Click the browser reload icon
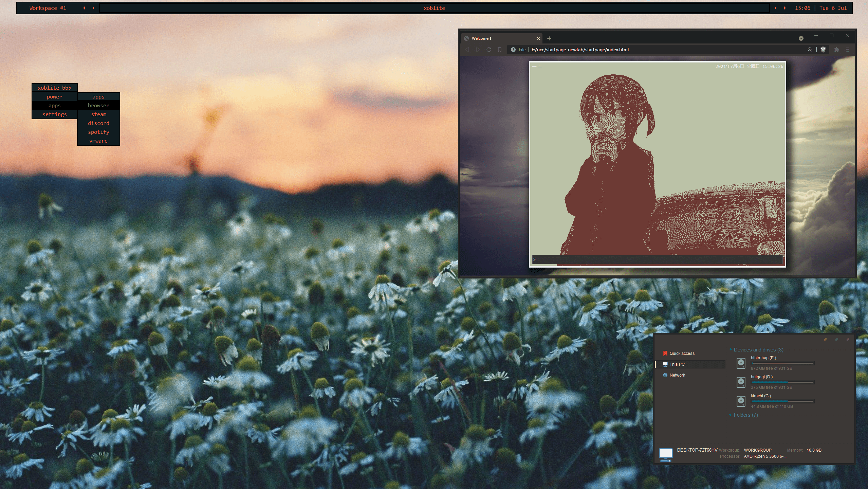 (489, 50)
